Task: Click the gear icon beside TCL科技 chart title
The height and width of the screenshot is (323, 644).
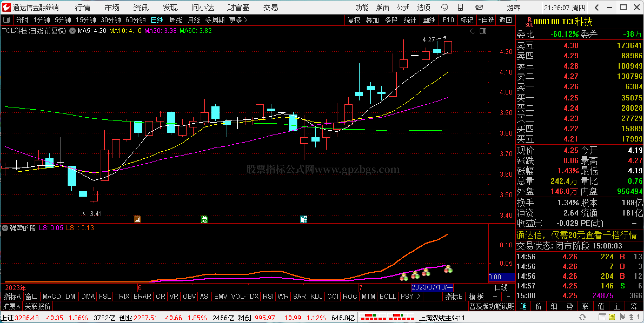Action: [x=72, y=31]
